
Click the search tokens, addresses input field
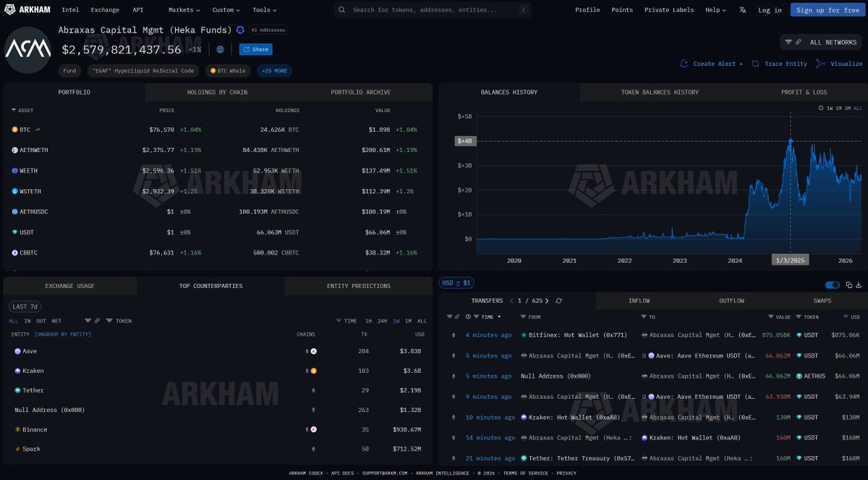433,10
